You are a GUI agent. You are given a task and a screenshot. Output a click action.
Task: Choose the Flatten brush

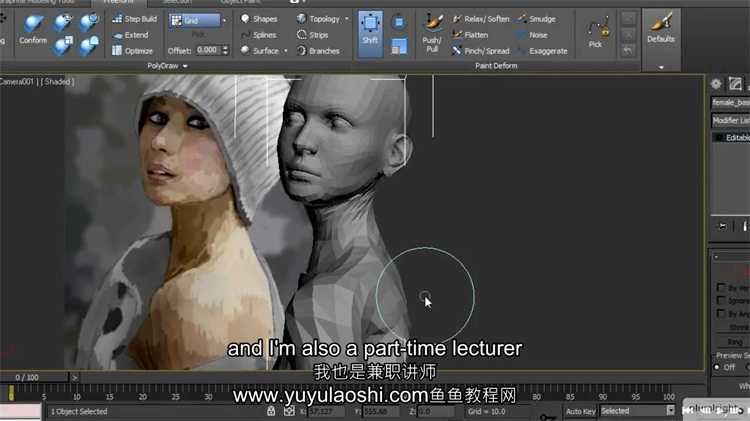(x=470, y=35)
